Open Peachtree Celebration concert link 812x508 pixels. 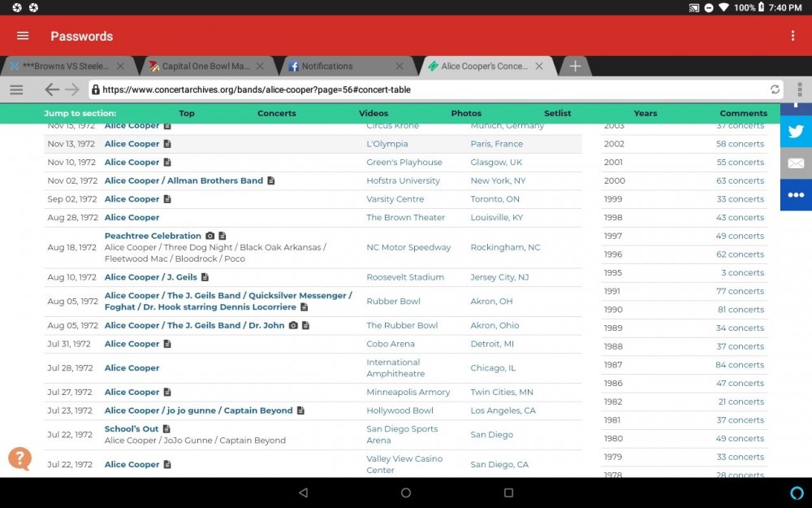(153, 236)
